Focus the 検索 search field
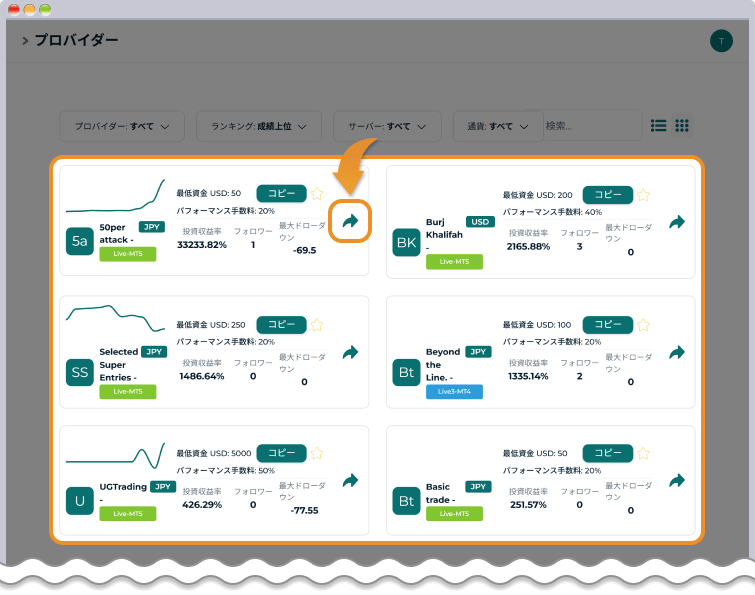The image size is (755, 595). point(592,126)
